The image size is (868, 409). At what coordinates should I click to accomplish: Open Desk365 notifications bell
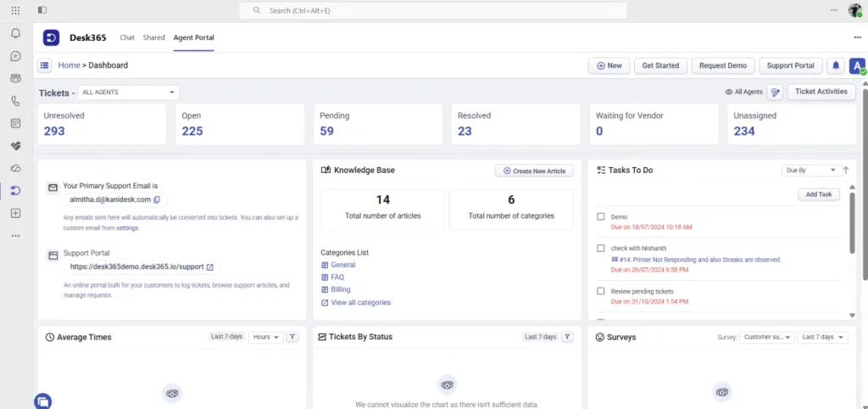pyautogui.click(x=836, y=65)
